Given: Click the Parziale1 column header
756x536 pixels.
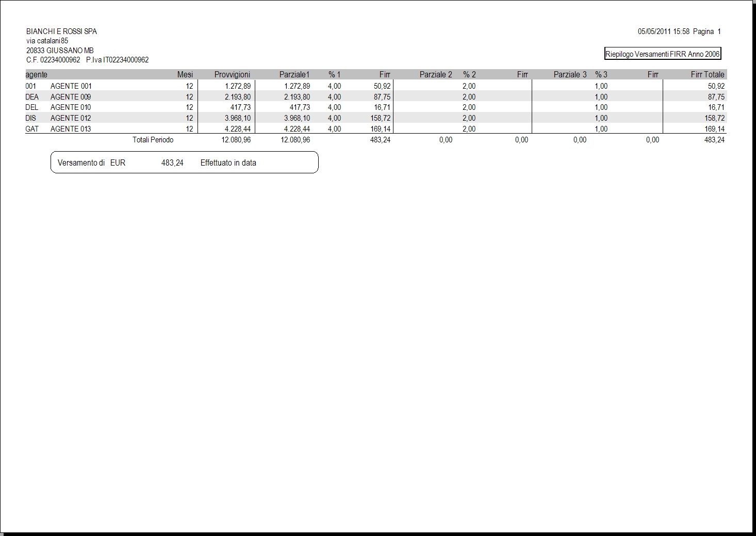Looking at the screenshot, I should coord(294,75).
